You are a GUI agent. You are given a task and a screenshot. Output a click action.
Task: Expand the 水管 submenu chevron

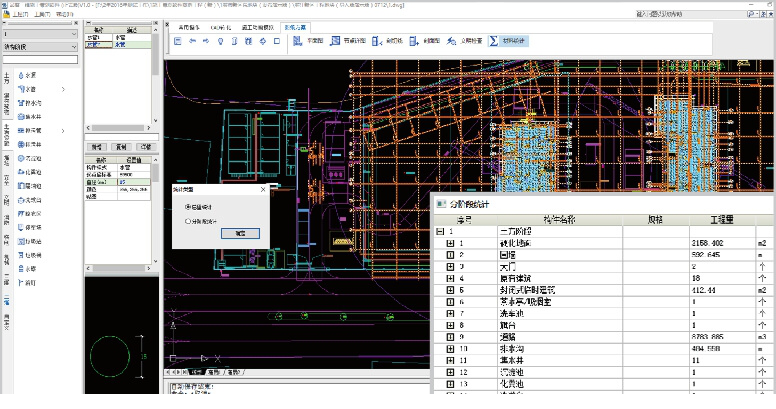[x=63, y=89]
